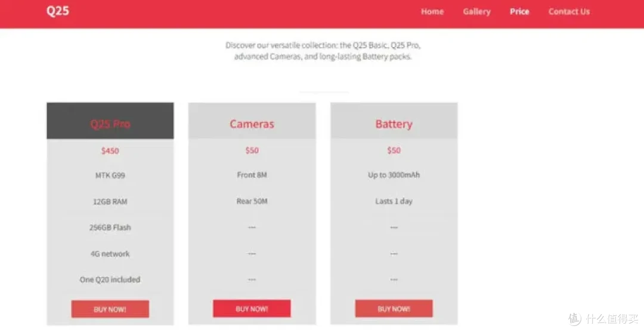The image size is (644, 332).
Task: Select the Battery card header
Action: [394, 121]
